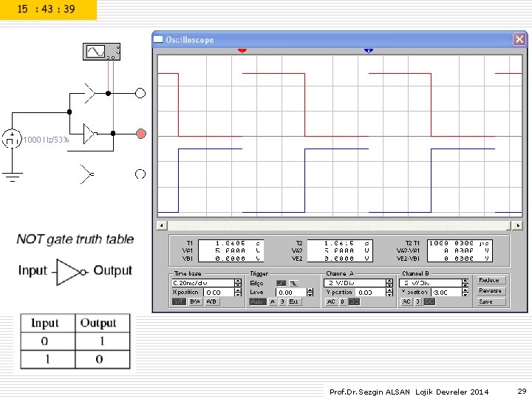Screen dimensions: 532x399
Task: Set Channel A coupling to 0
Action: (x=343, y=301)
